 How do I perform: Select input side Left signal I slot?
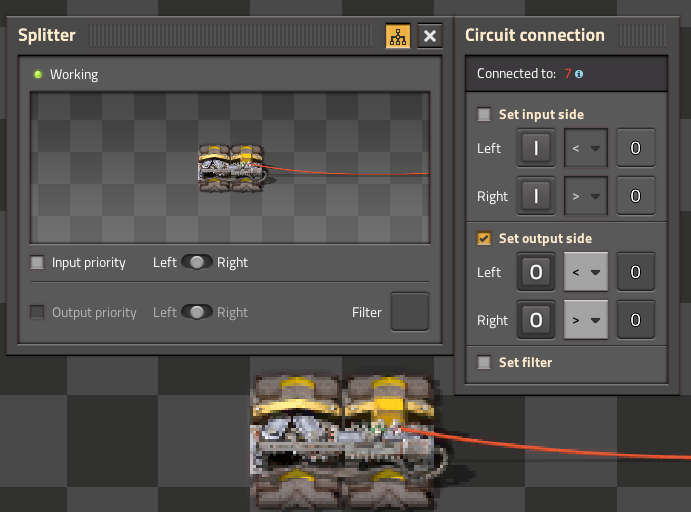point(536,148)
